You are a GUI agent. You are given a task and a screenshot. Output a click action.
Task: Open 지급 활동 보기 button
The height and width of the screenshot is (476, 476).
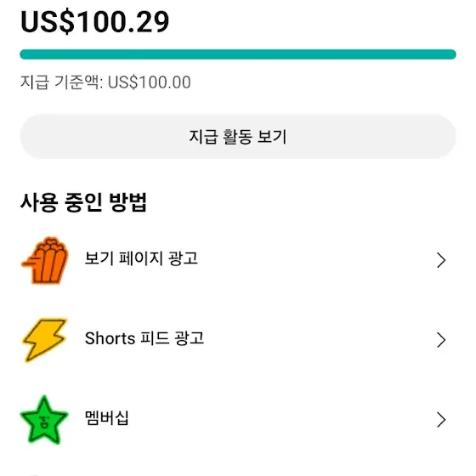(238, 136)
